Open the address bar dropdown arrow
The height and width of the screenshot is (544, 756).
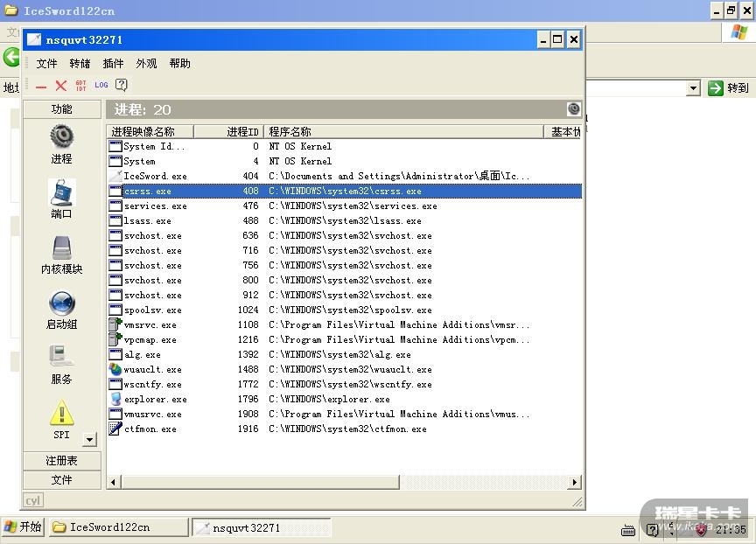coord(693,88)
